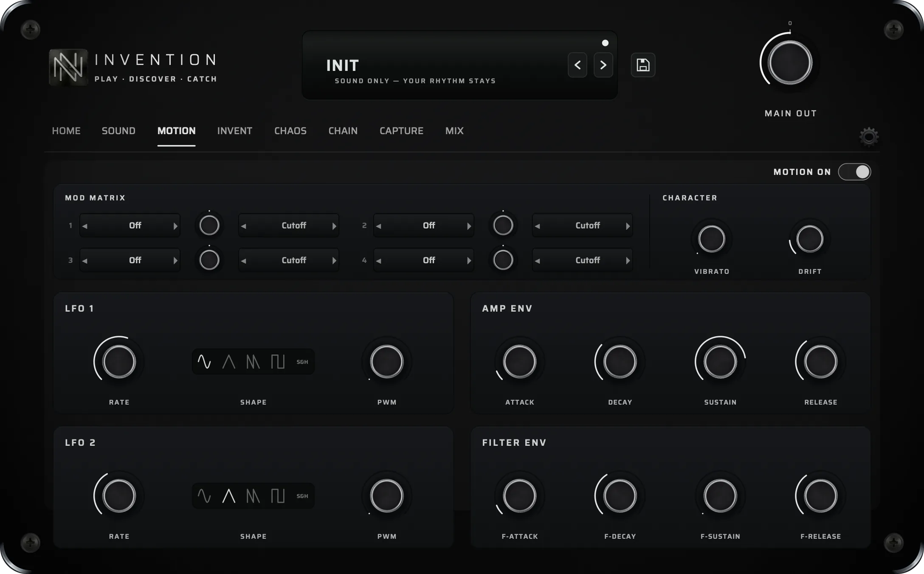Click the LFO 2 PWM knob
This screenshot has width=924, height=574.
click(386, 496)
